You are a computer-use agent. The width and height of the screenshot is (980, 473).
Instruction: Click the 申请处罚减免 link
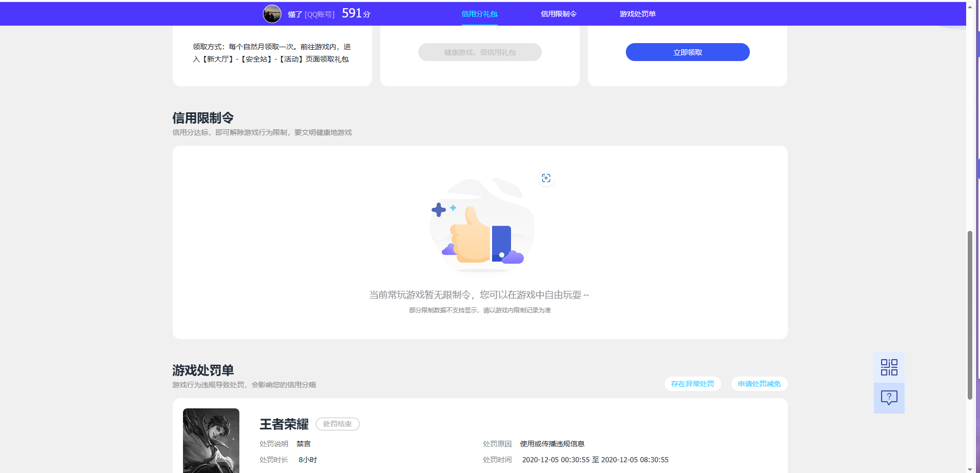pos(759,384)
